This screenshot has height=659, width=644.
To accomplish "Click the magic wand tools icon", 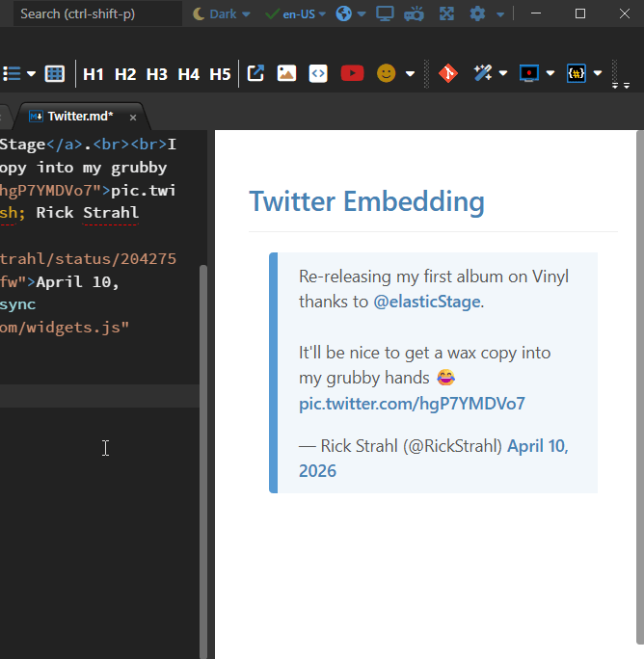I will 482,72.
